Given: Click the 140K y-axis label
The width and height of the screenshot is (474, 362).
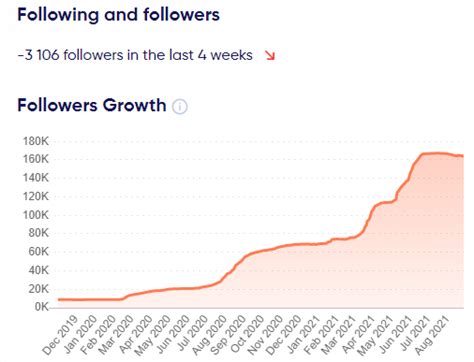Looking at the screenshot, I should [36, 178].
